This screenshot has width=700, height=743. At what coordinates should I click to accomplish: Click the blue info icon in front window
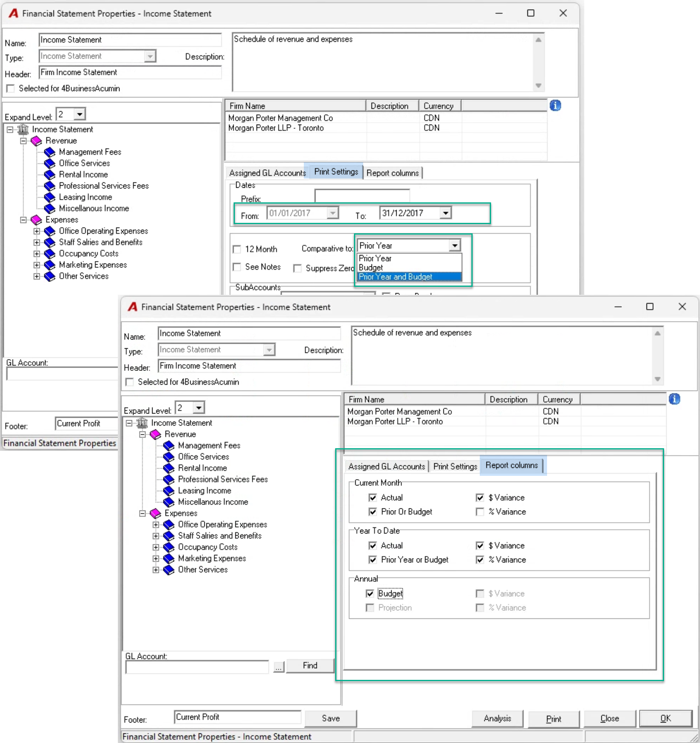[x=674, y=399]
